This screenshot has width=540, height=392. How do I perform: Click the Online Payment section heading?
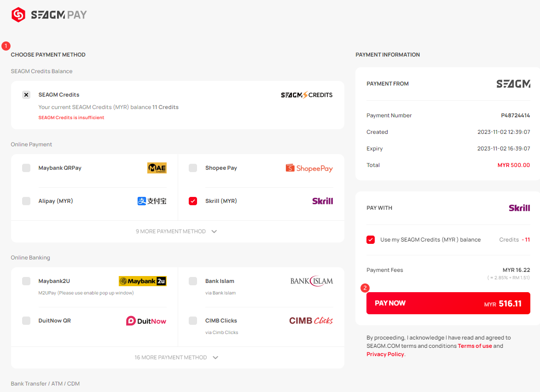pyautogui.click(x=31, y=144)
